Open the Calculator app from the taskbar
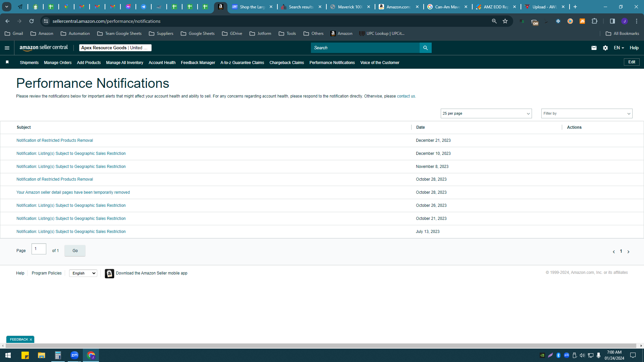This screenshot has width=644, height=362. click(x=58, y=355)
